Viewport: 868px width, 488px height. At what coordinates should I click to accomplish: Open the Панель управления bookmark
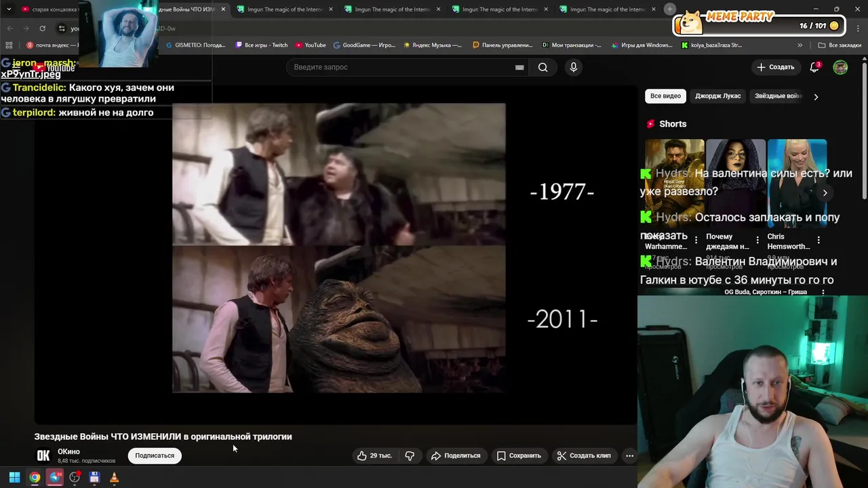coord(502,45)
